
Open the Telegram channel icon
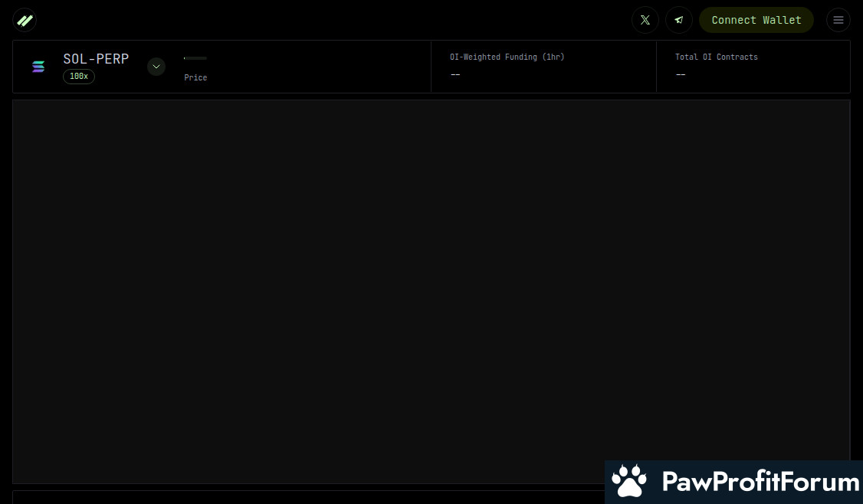click(x=678, y=20)
